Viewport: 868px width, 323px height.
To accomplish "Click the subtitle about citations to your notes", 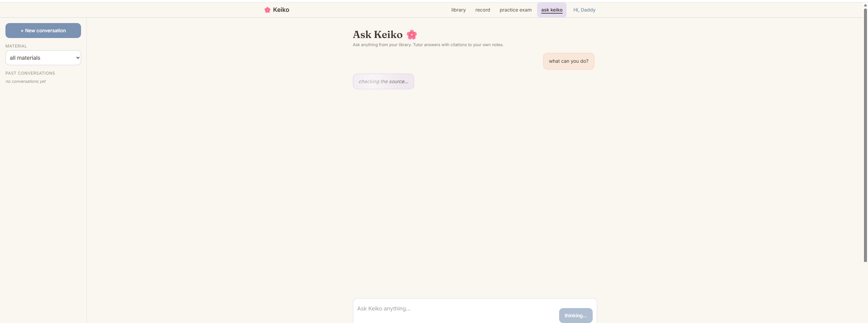I will tap(428, 45).
